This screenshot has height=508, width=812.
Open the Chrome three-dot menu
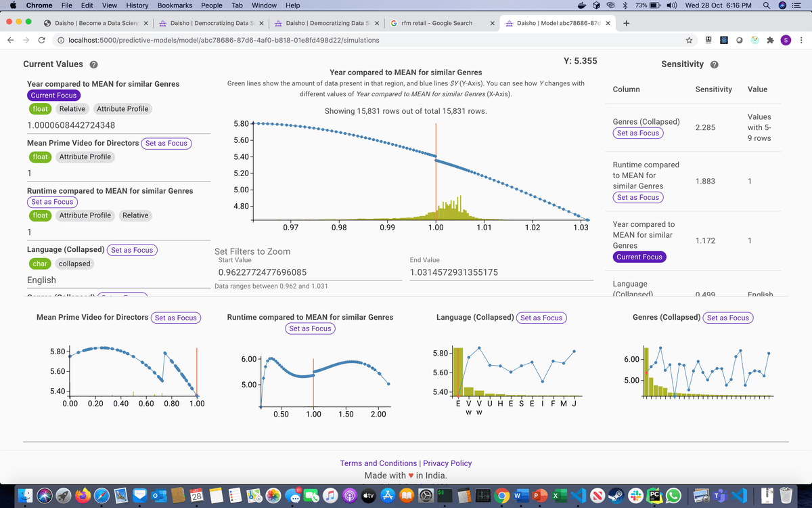click(800, 40)
